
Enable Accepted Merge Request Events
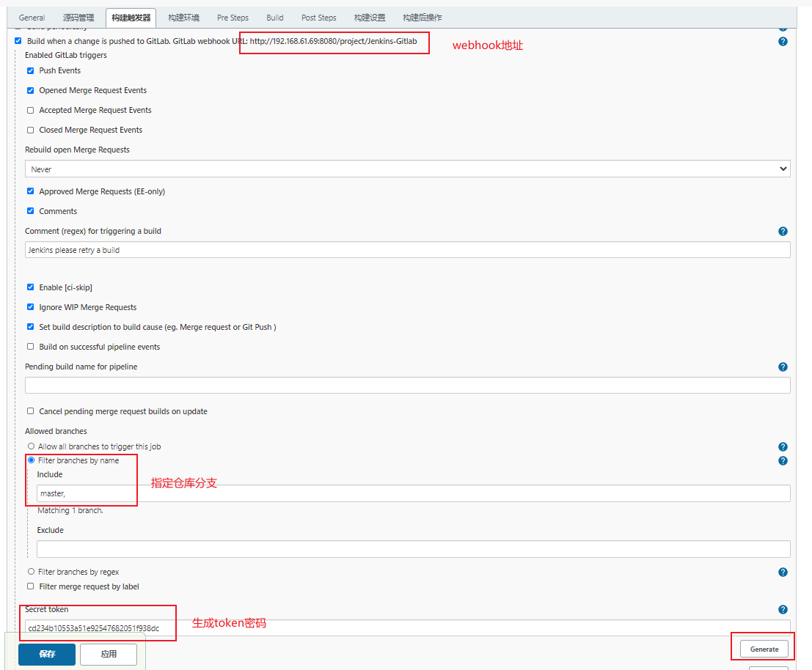pyautogui.click(x=31, y=110)
